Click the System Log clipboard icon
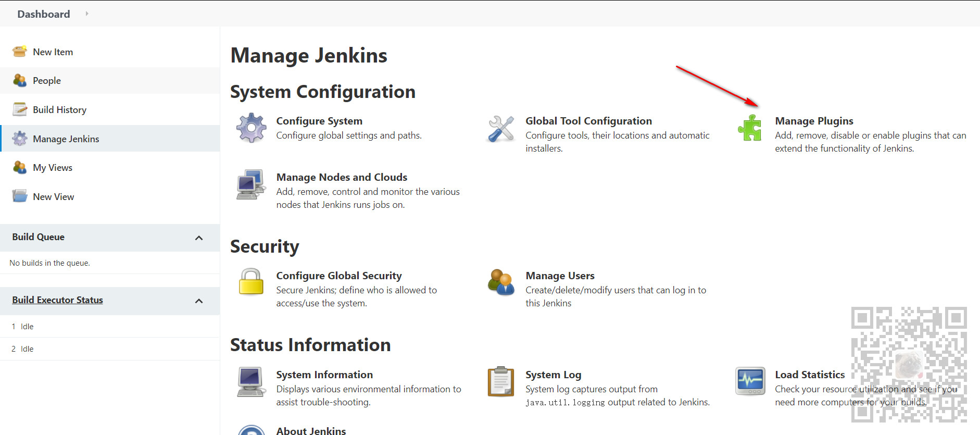Screen dimensions: 980x435 tap(501, 381)
